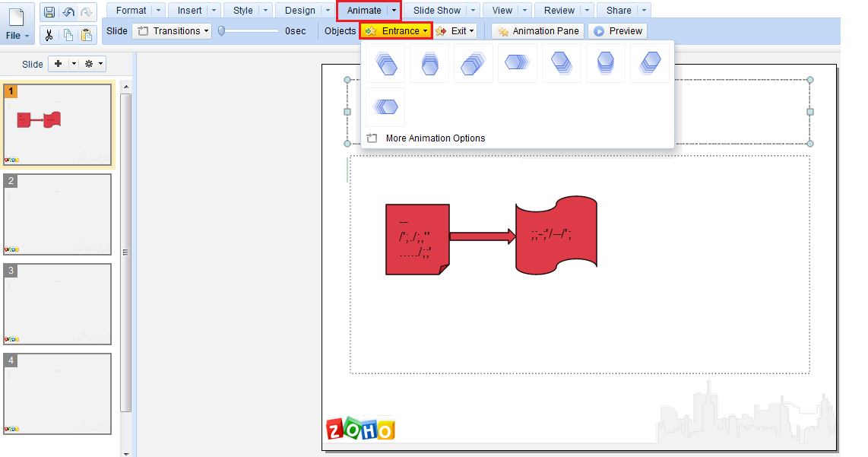Apply the fly-in from right entrance effect
Screen dimensions: 868x457
[518, 63]
